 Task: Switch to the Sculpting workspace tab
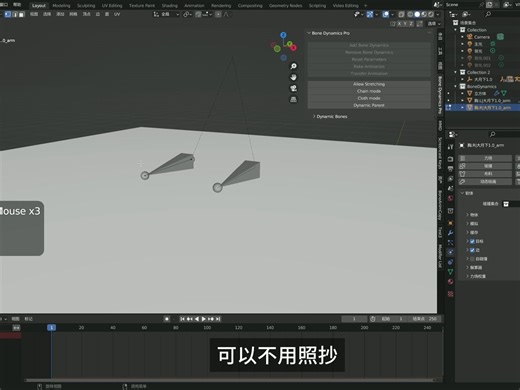[x=86, y=6]
